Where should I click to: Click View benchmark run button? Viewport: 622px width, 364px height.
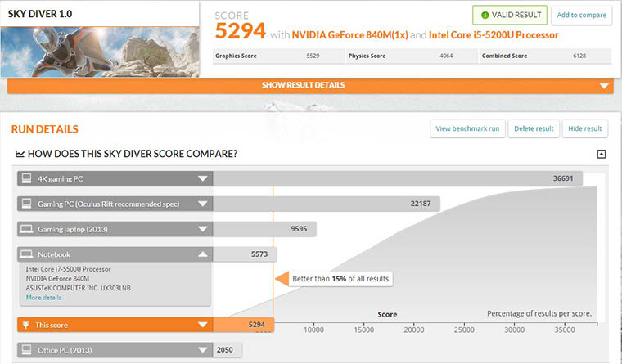tap(467, 129)
